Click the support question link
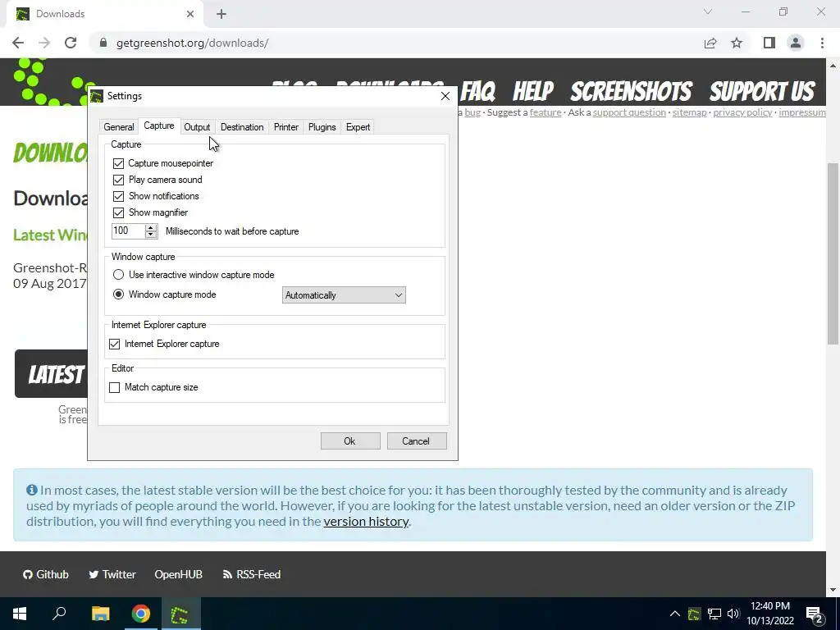The width and height of the screenshot is (840, 630). click(629, 112)
